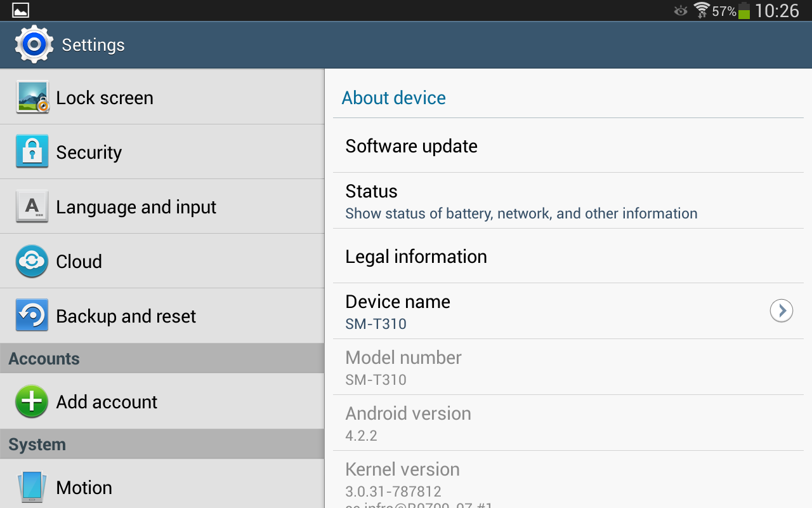Tap the Wi-Fi signal status icon

(x=701, y=11)
